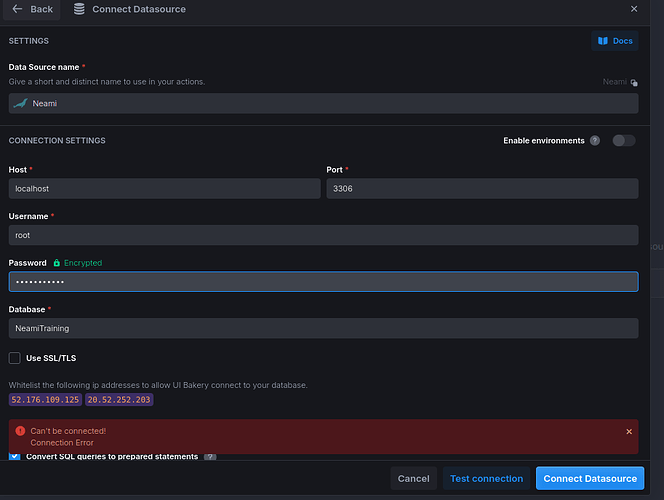Click the Username field containing root
Image resolution: width=664 pixels, height=500 pixels.
pyautogui.click(x=323, y=235)
